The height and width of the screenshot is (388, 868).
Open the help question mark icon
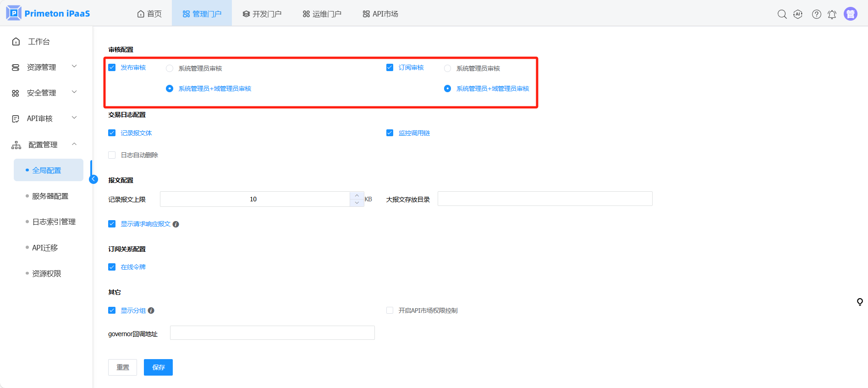tap(816, 14)
